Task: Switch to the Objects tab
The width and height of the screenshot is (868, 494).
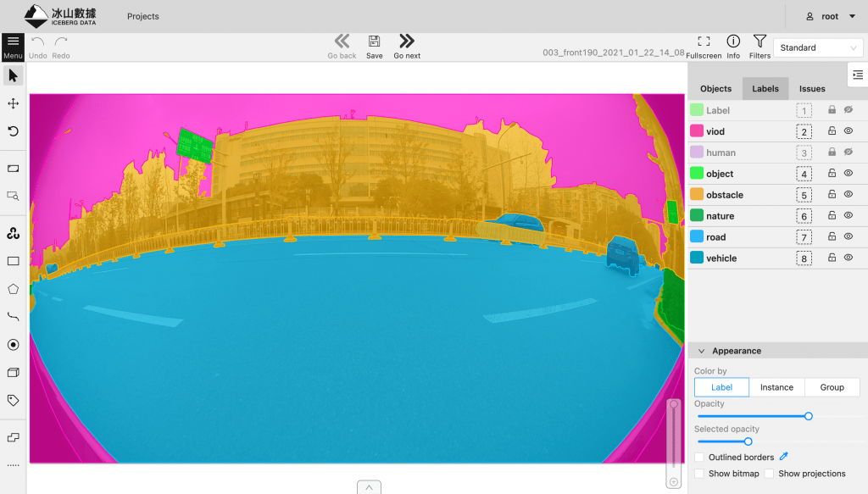Action: tap(715, 89)
